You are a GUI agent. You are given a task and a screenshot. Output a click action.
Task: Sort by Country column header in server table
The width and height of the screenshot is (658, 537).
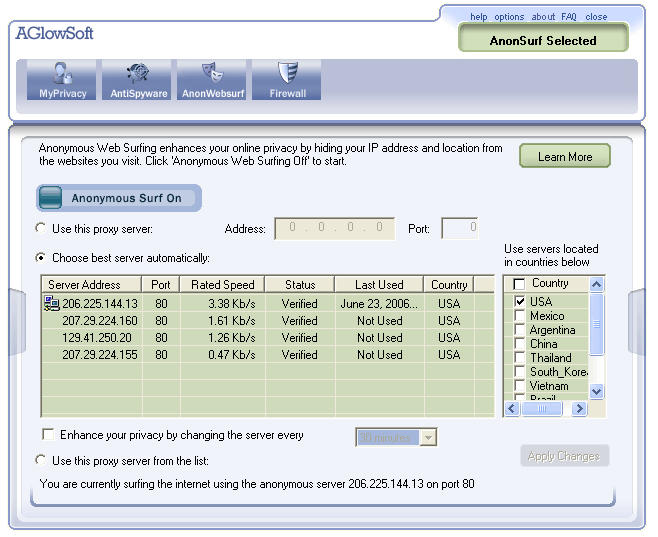pyautogui.click(x=449, y=284)
